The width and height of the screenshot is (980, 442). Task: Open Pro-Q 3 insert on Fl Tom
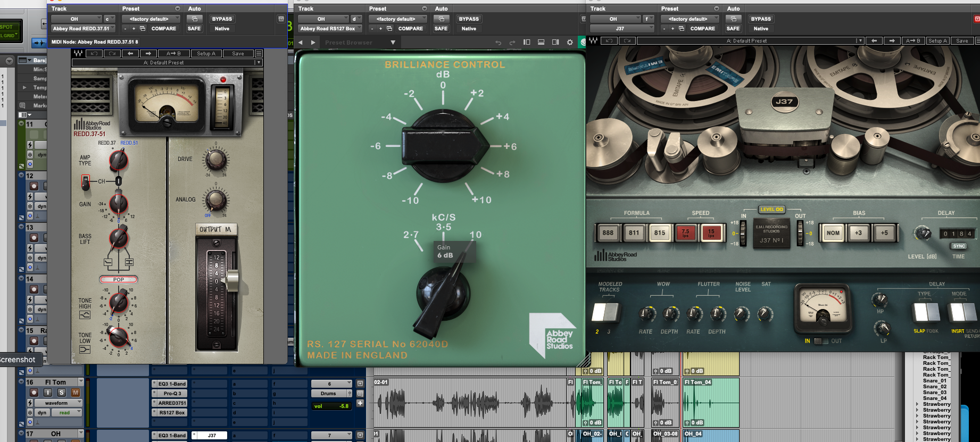(x=172, y=394)
